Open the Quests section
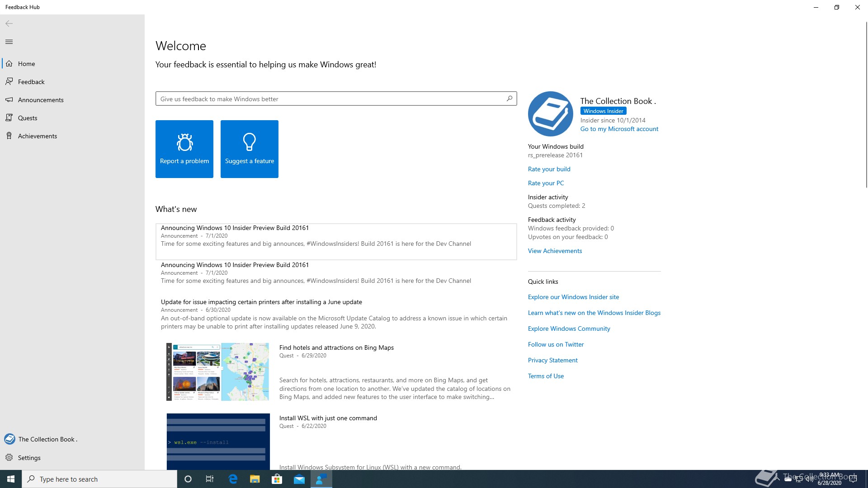The image size is (868, 488). coord(72,118)
